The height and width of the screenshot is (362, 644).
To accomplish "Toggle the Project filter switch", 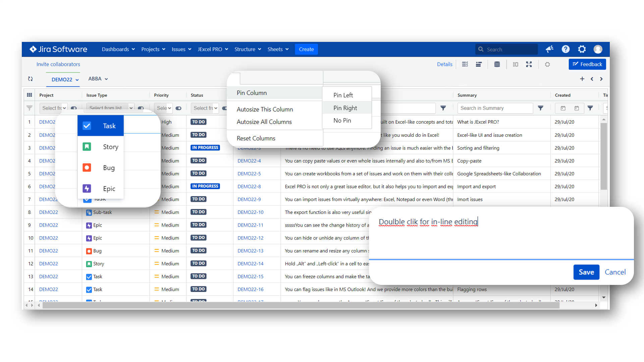I will 74,108.
